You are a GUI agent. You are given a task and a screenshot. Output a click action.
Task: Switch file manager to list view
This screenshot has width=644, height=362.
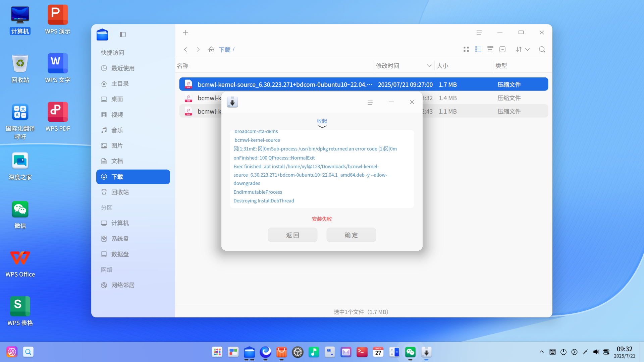478,49
